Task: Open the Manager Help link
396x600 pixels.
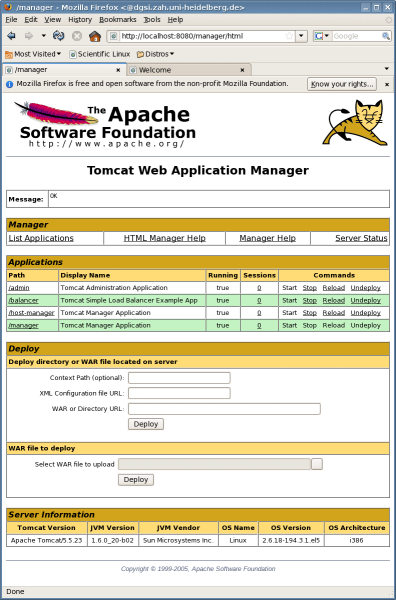Action: click(267, 238)
